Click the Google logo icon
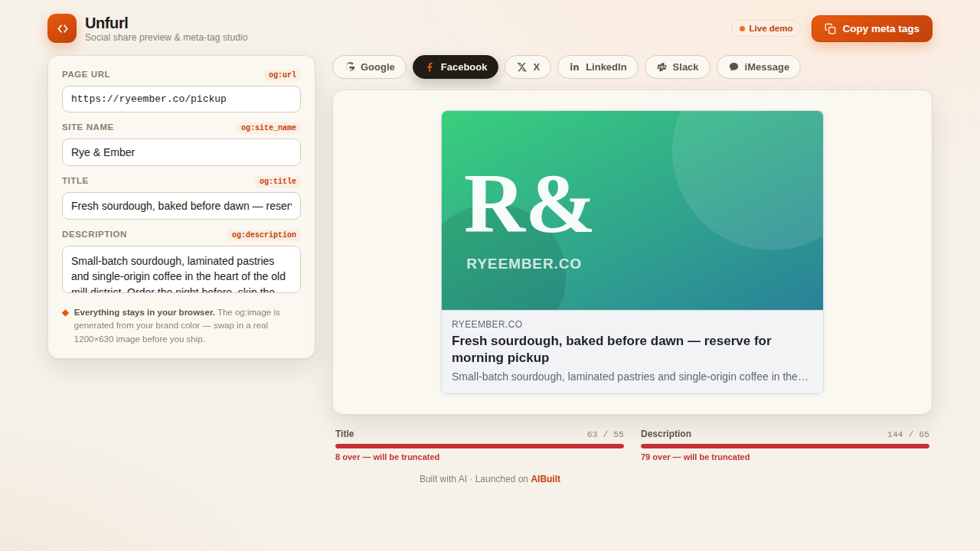This screenshot has height=551, width=980. pos(350,67)
